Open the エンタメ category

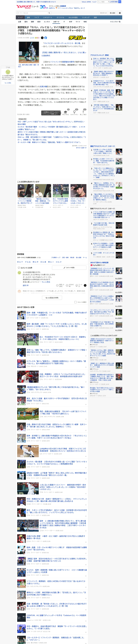coord(47,22)
